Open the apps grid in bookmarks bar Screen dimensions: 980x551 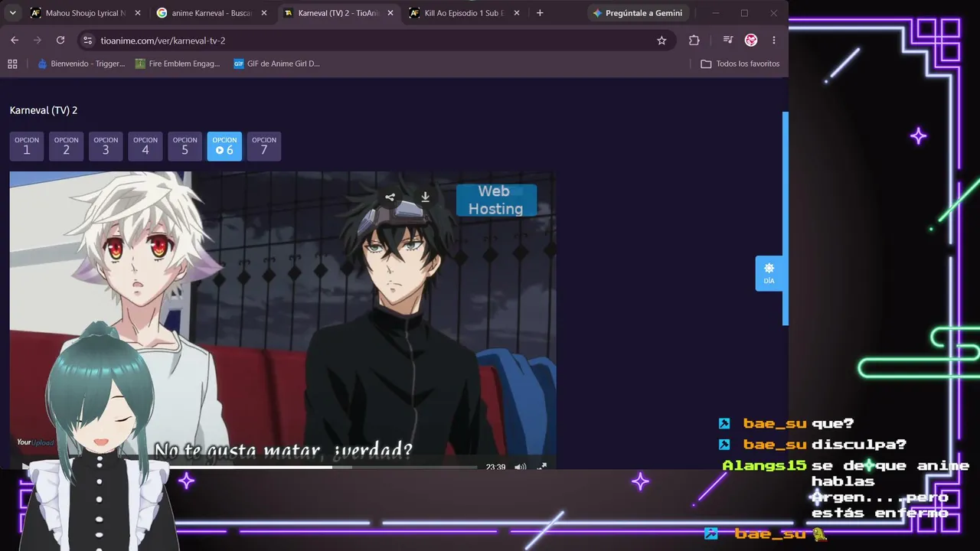pos(12,64)
